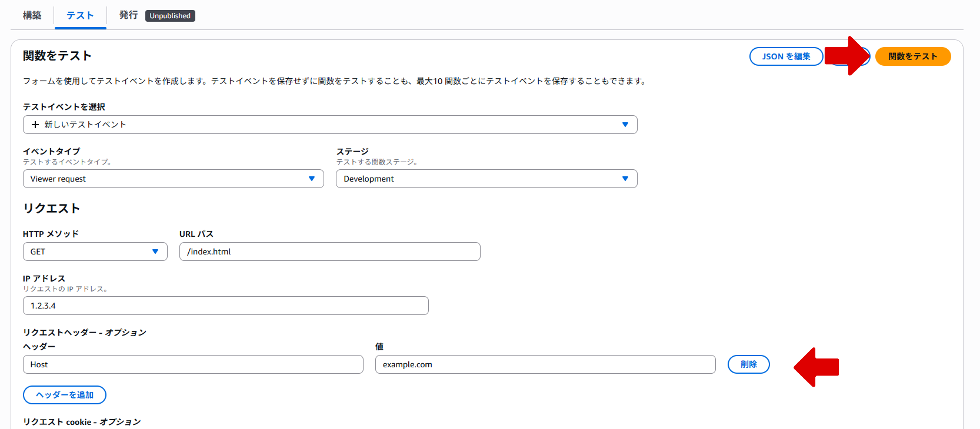Expand the Development stage dropdown
This screenshot has height=429, width=980.
point(486,179)
